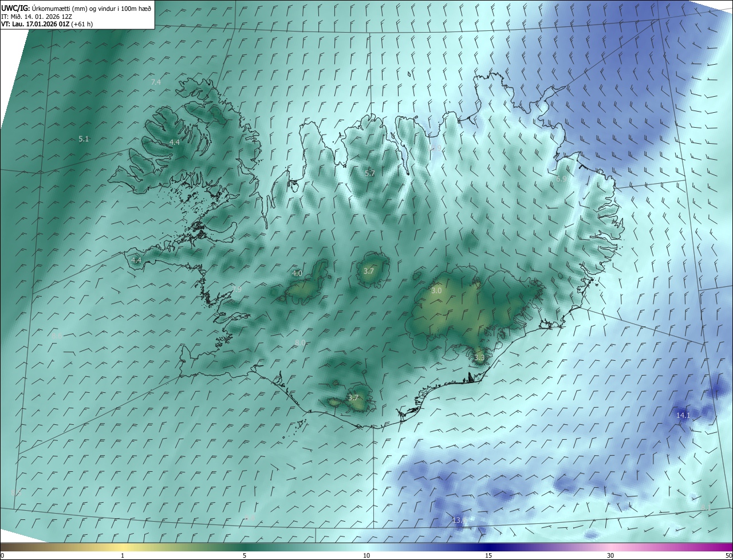Click the 3.3 value label on the map
Screen dimensions: 733x560
point(479,358)
